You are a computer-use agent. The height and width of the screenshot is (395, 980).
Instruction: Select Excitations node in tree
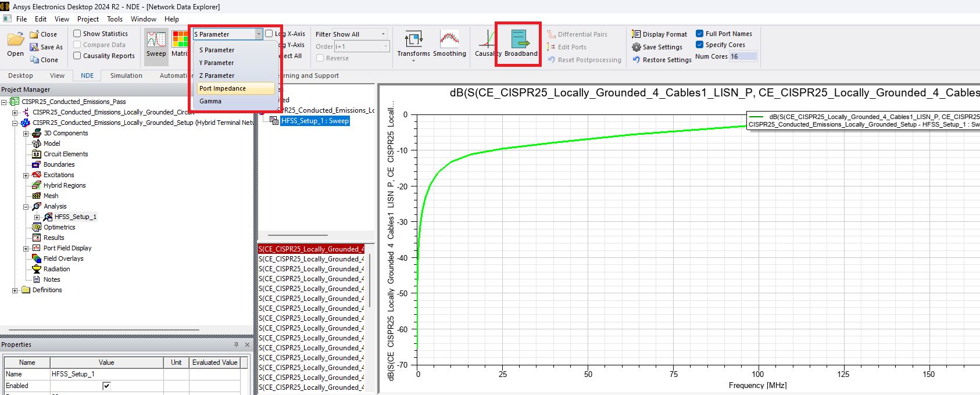[x=59, y=175]
